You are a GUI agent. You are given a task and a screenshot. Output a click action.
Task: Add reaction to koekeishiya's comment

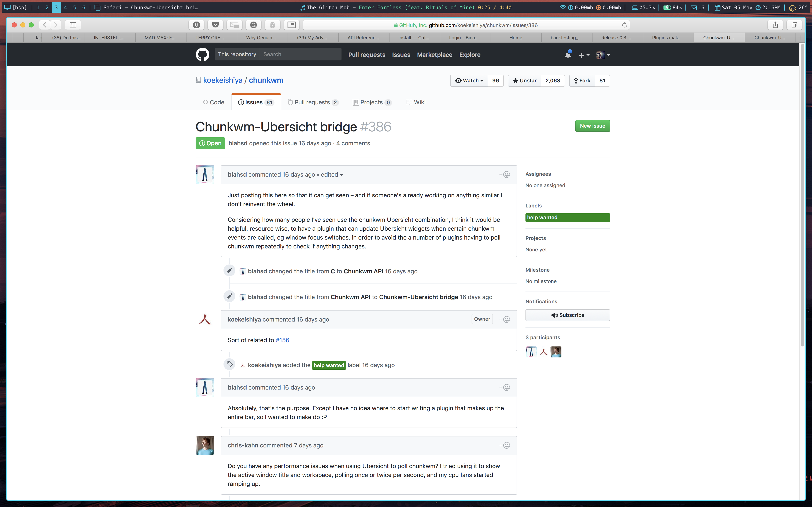pos(504,320)
